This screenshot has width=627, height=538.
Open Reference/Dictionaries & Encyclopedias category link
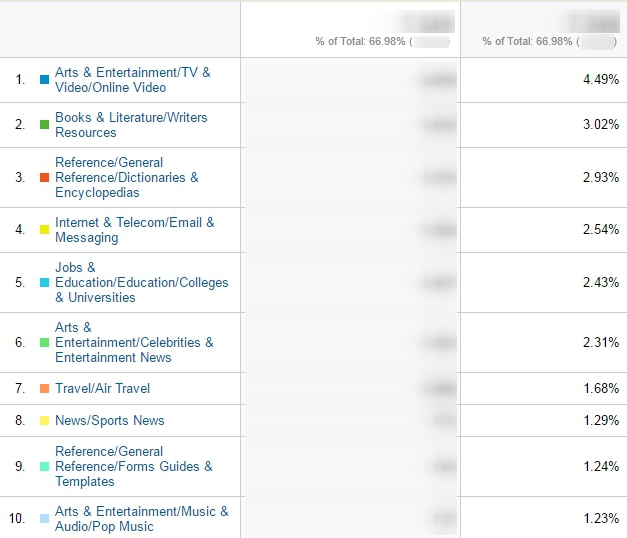(127, 177)
